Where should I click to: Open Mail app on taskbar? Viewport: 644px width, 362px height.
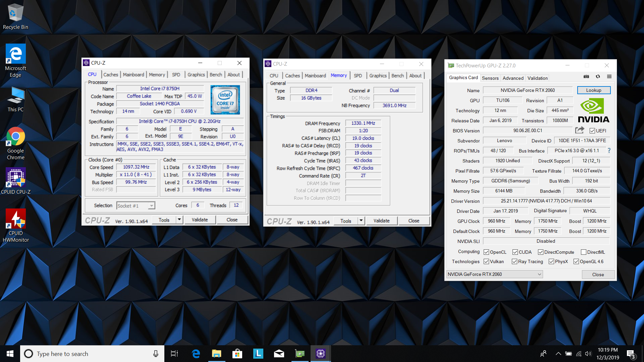pos(279,354)
